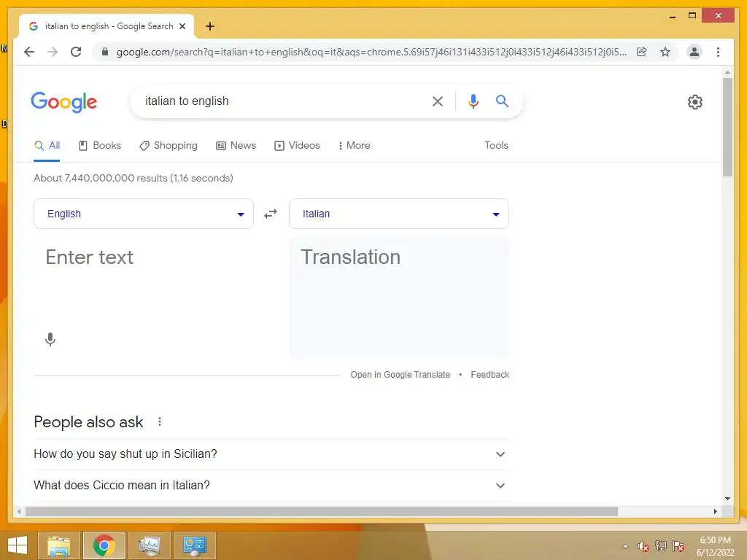
Task: Click the Chrome back arrow
Action: 29,52
